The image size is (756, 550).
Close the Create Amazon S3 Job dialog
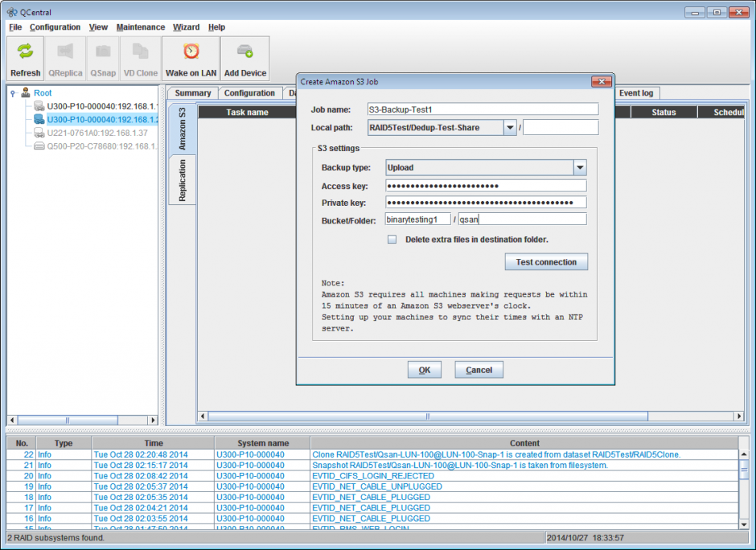pyautogui.click(x=602, y=81)
